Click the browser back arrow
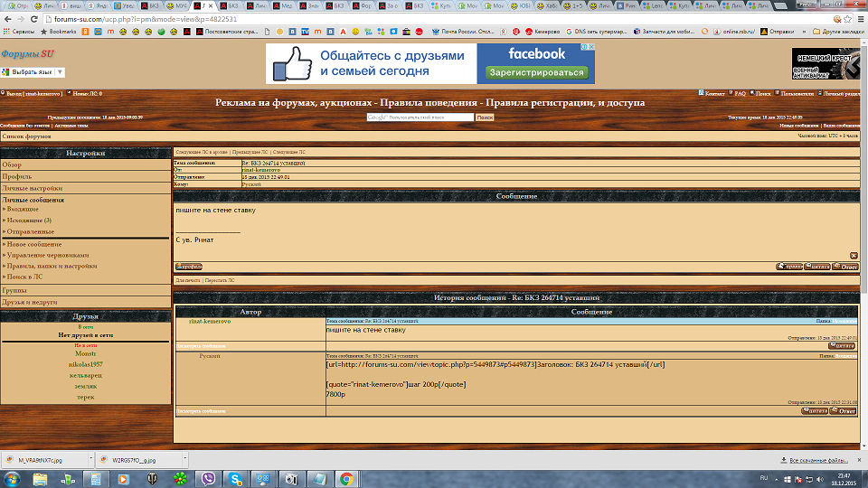 click(7, 19)
